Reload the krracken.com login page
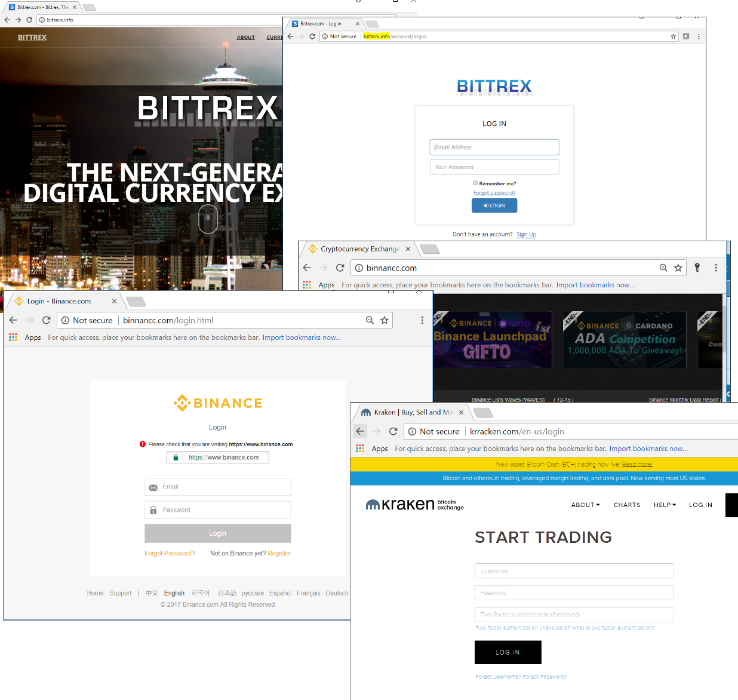This screenshot has width=738, height=700. pyautogui.click(x=393, y=431)
